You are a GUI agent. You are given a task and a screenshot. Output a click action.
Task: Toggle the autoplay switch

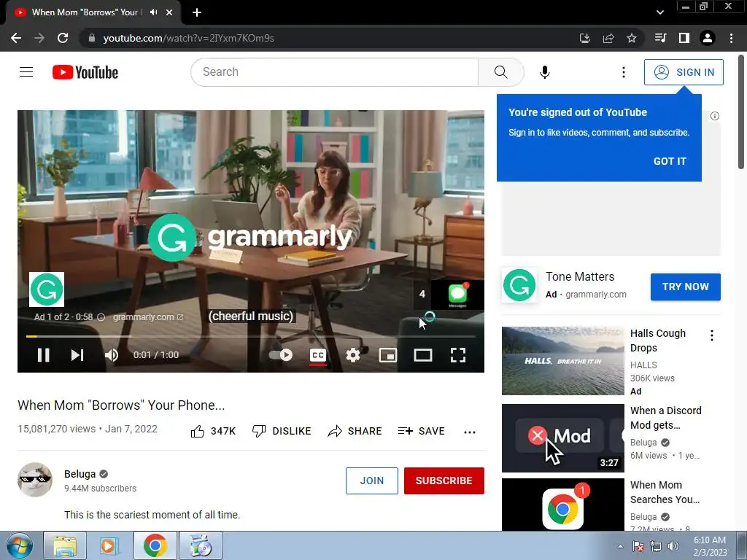[x=281, y=355]
